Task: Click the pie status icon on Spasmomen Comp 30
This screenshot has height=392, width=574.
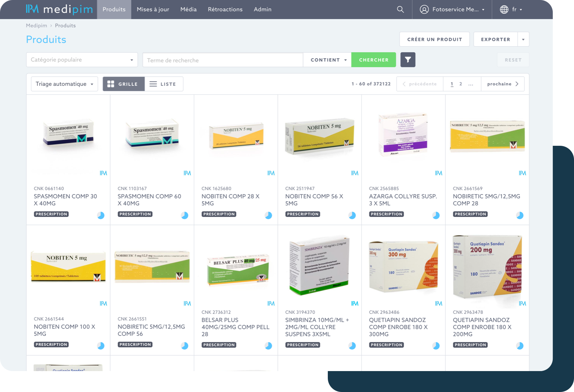Action: (101, 215)
